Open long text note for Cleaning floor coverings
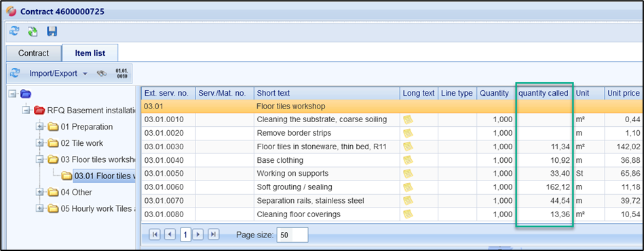Viewport: 644px width, 251px height. coord(409,214)
